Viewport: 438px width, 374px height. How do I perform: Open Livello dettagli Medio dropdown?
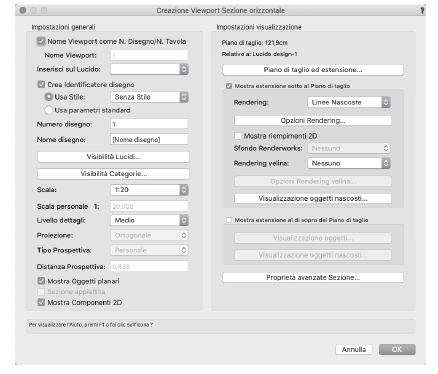click(149, 220)
